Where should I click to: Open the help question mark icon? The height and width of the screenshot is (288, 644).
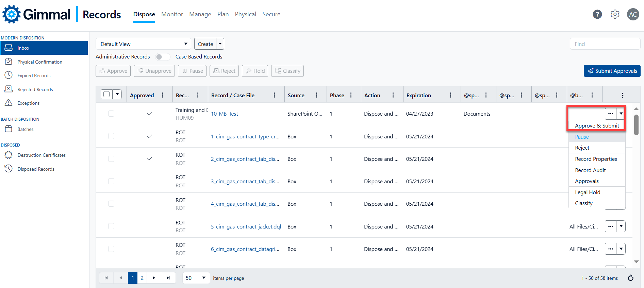[x=597, y=14]
